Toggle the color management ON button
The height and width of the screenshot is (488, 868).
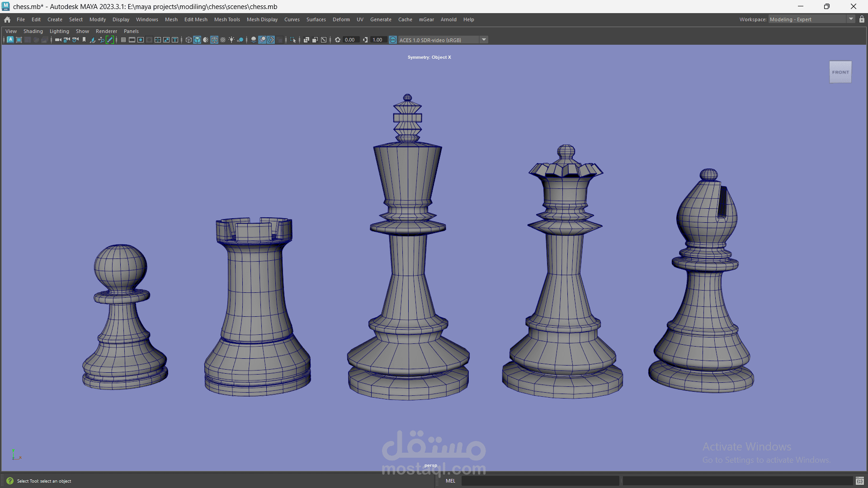tap(393, 40)
